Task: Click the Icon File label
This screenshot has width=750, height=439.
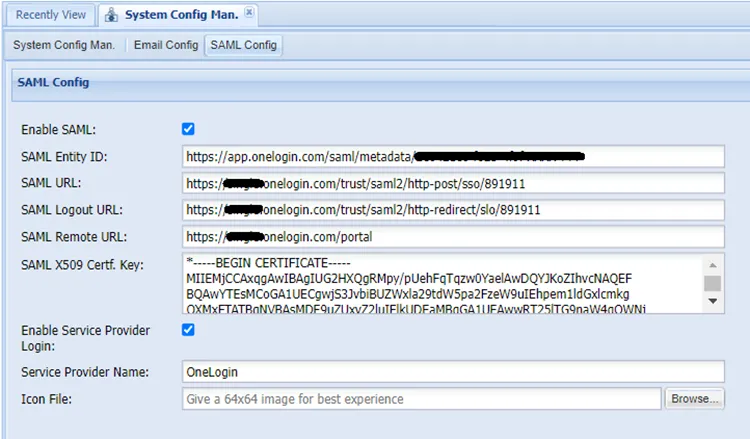Action: (x=46, y=399)
